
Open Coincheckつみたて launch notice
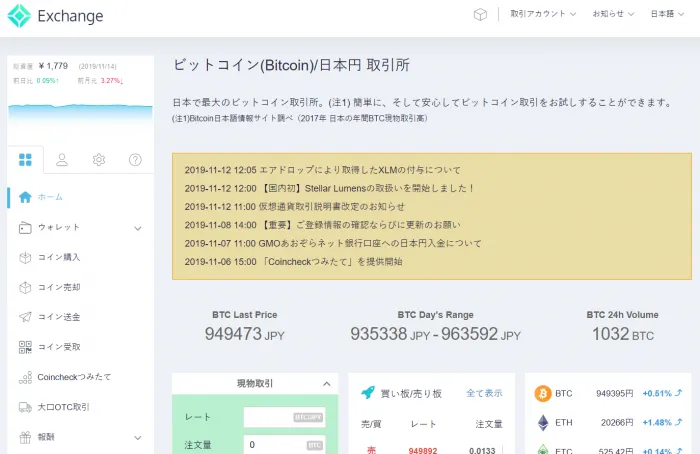click(293, 262)
